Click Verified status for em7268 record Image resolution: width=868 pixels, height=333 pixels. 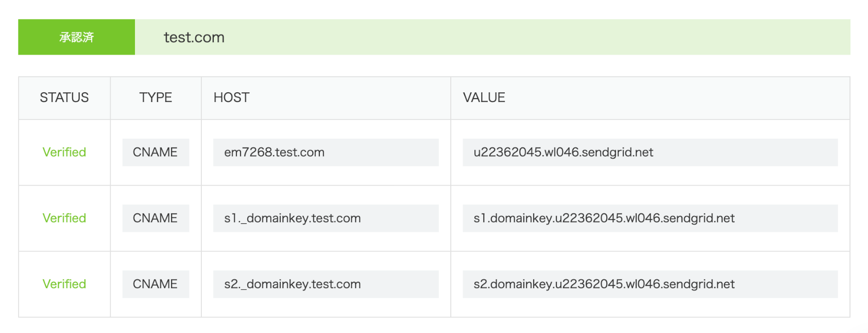click(x=64, y=152)
